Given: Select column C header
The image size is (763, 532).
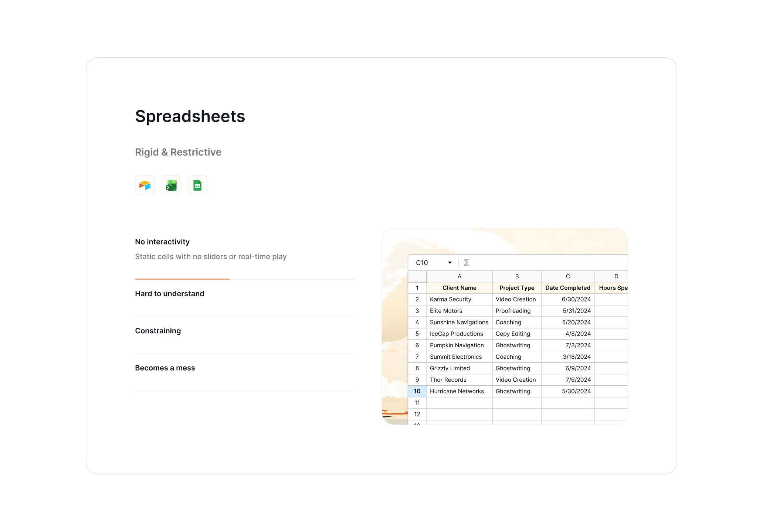Looking at the screenshot, I should click(x=568, y=276).
